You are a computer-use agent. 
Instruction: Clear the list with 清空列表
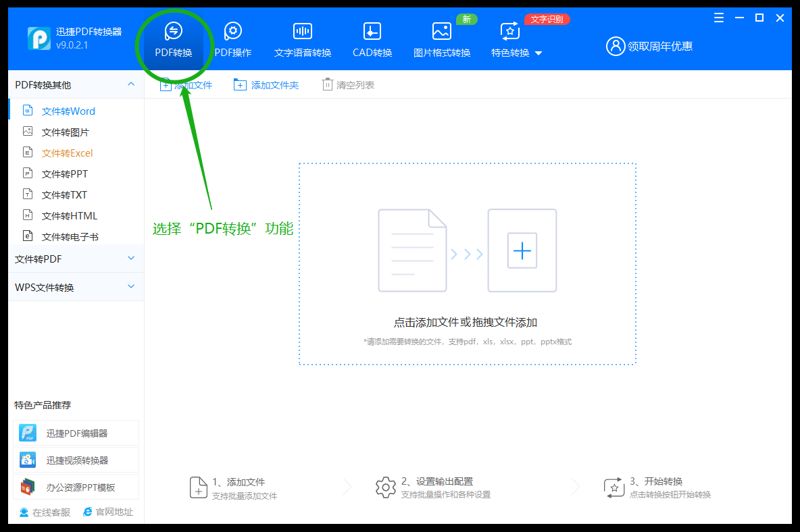[348, 84]
